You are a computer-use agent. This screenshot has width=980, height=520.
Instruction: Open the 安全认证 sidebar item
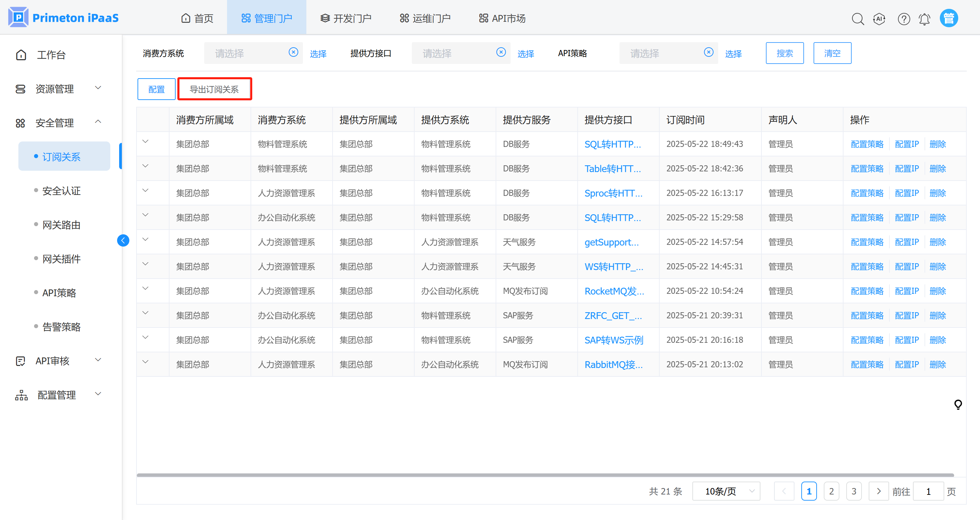tap(61, 191)
